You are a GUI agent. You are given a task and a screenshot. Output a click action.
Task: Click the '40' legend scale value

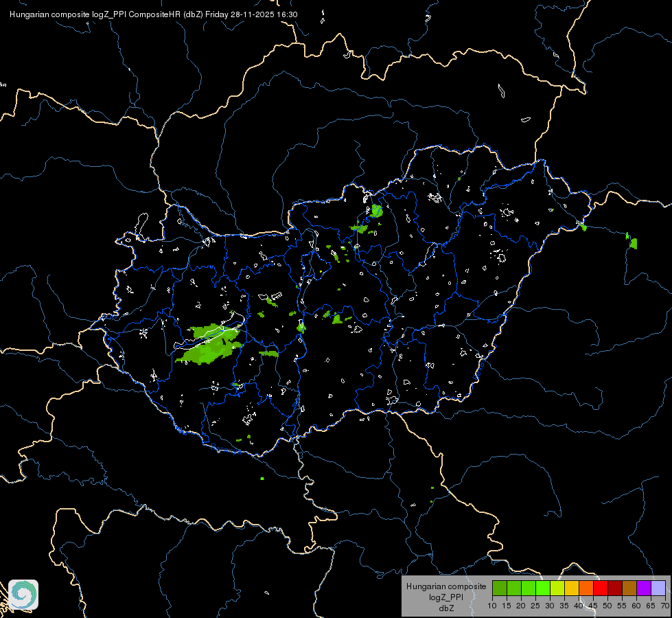[579, 606]
